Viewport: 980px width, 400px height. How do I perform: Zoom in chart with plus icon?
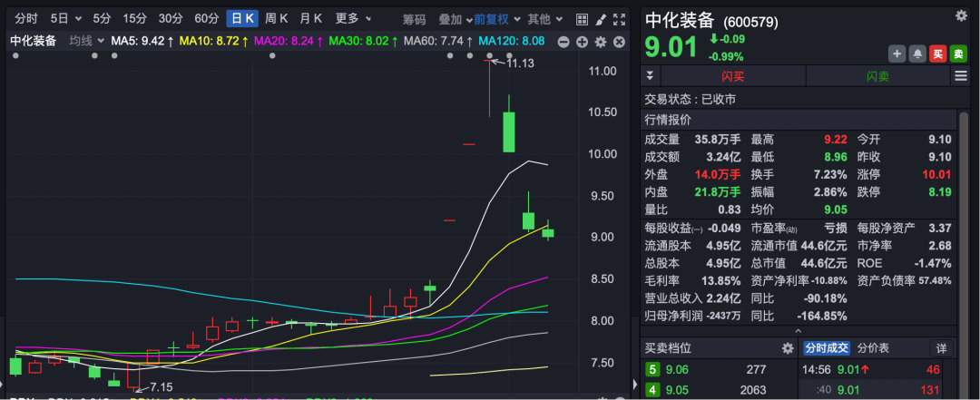582,43
